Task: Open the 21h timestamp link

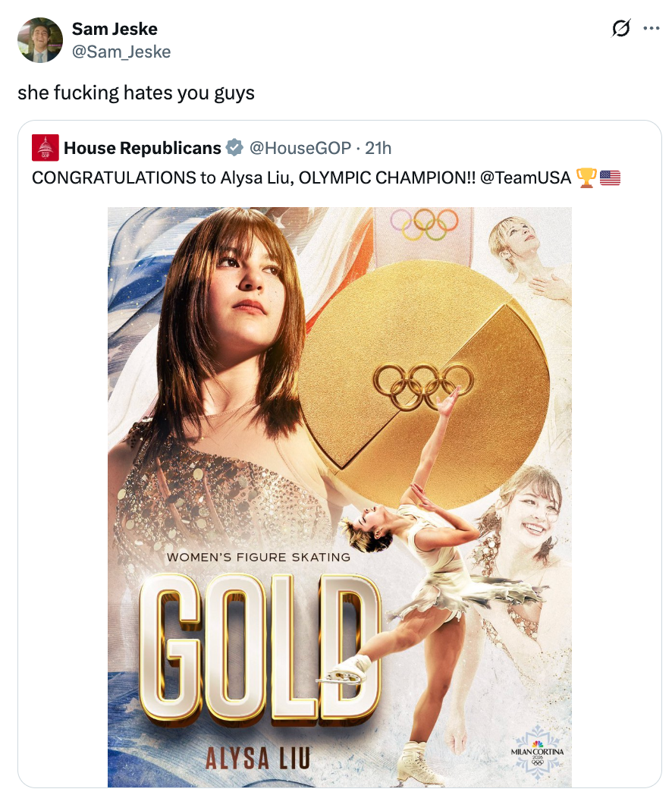Action: click(378, 148)
